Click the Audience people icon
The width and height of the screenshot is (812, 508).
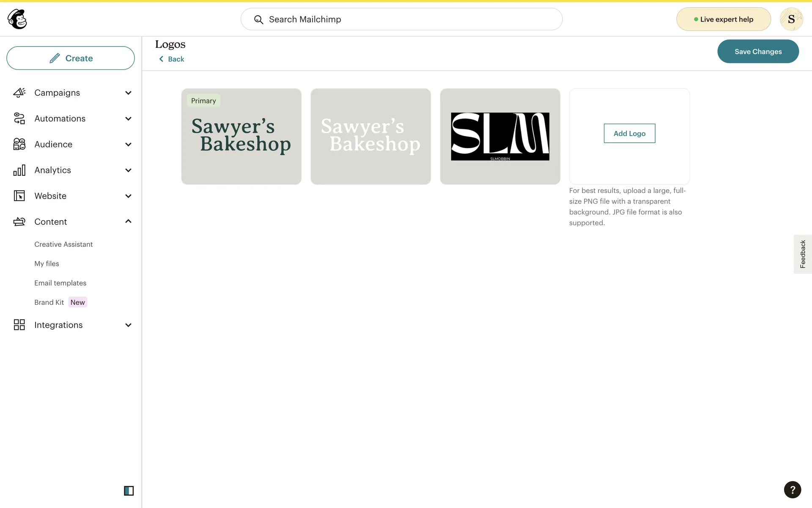(19, 144)
